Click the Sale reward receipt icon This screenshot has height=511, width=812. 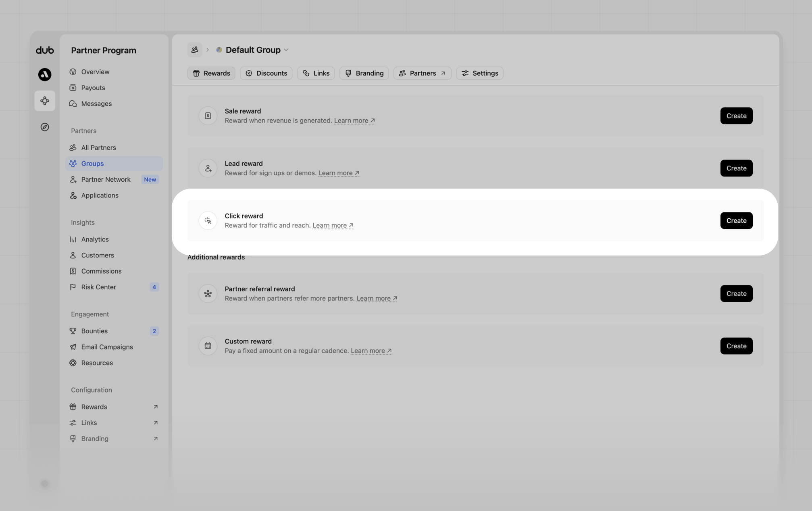[x=208, y=116]
